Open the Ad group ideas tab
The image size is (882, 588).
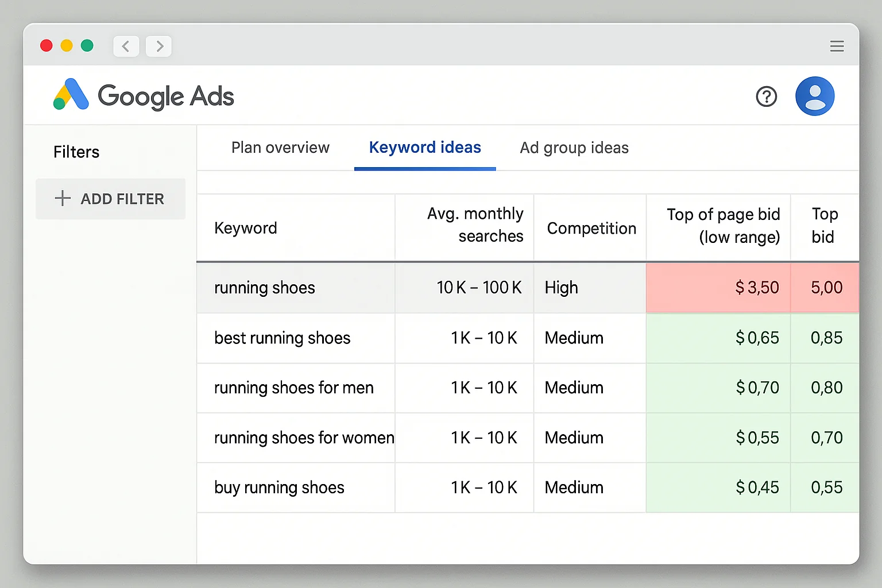click(x=574, y=148)
